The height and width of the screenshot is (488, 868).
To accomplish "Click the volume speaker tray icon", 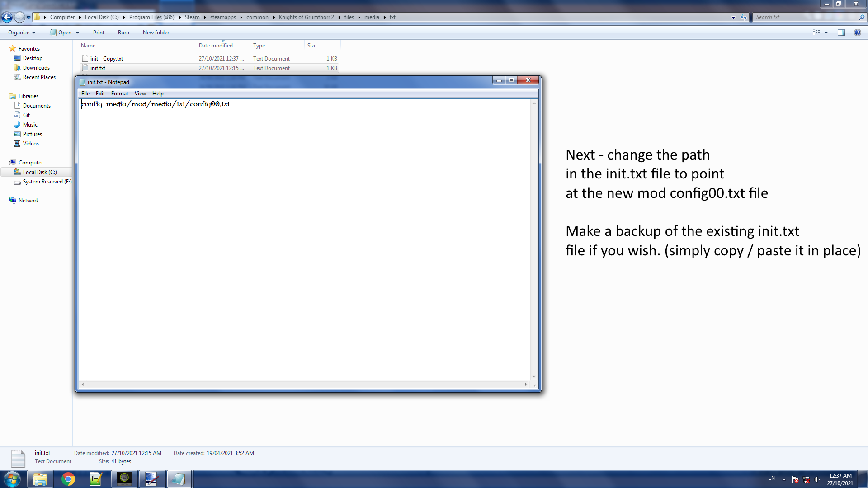I will (817, 479).
